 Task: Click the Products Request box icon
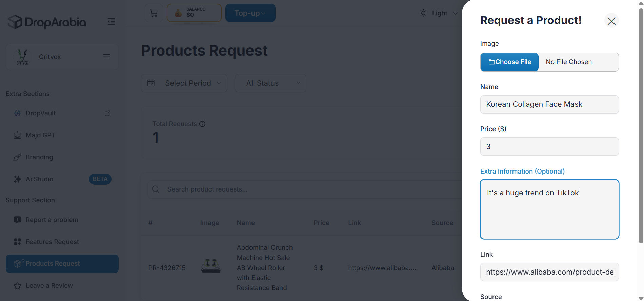19,264
